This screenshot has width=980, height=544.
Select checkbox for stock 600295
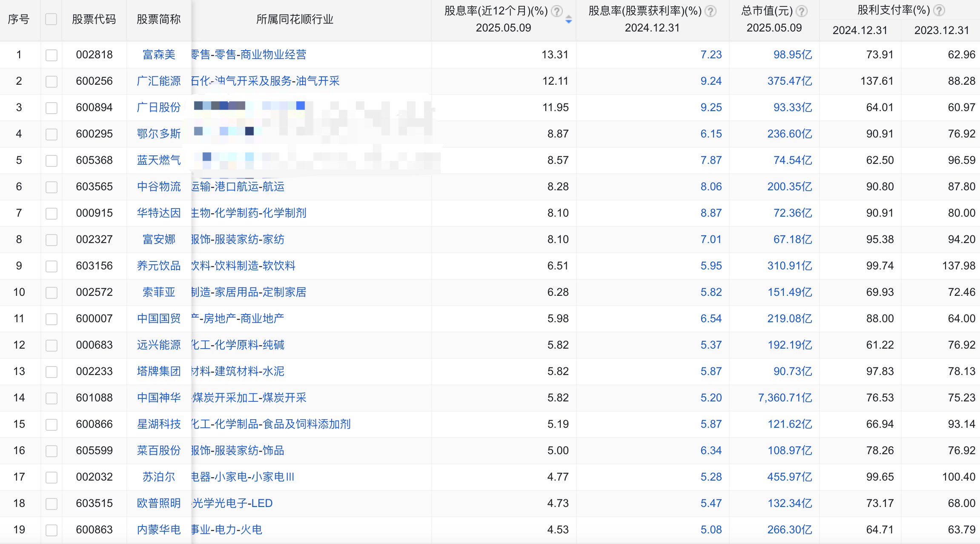pyautogui.click(x=51, y=134)
